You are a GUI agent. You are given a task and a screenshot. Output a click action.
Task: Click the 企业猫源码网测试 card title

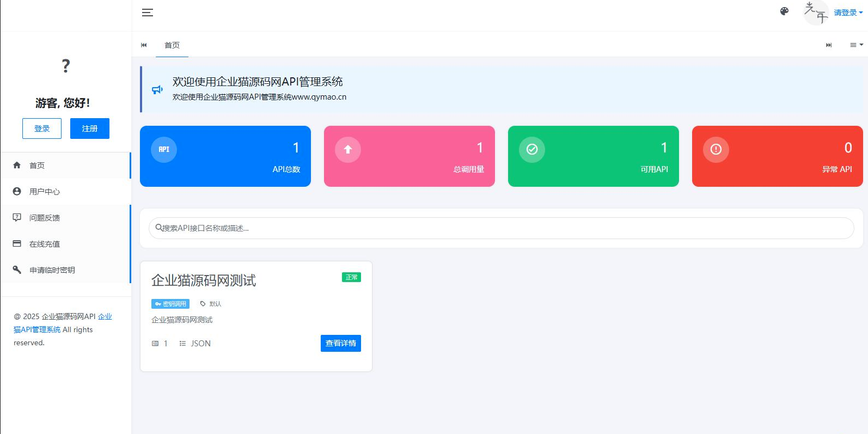click(204, 280)
